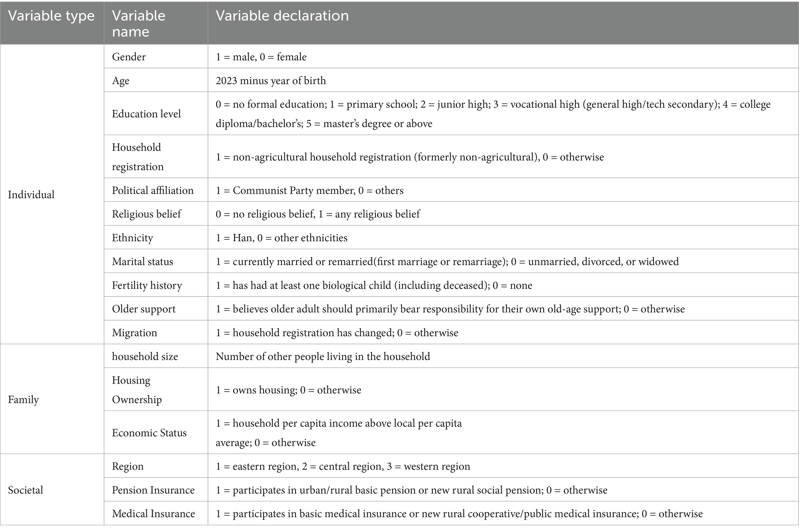Select the Migration variable cell
The image size is (799, 532).
(x=135, y=332)
